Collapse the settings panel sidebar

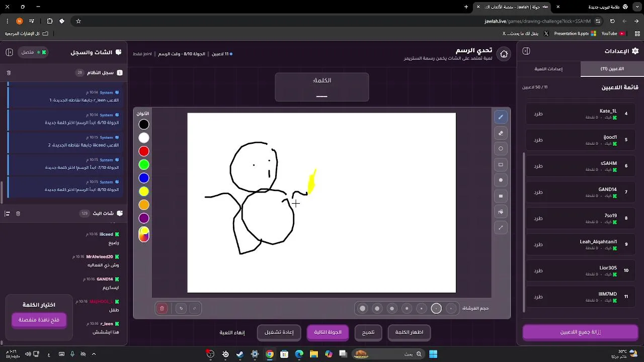pyautogui.click(x=526, y=51)
